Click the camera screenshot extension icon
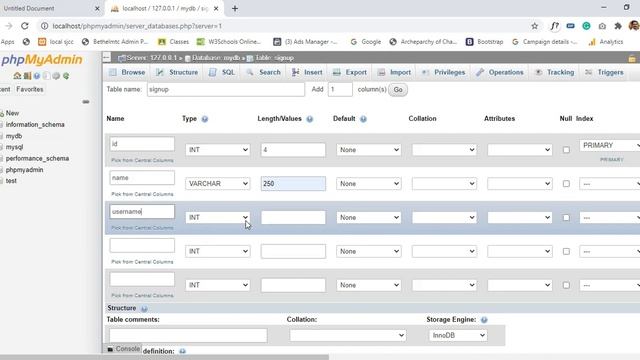 click(x=602, y=26)
